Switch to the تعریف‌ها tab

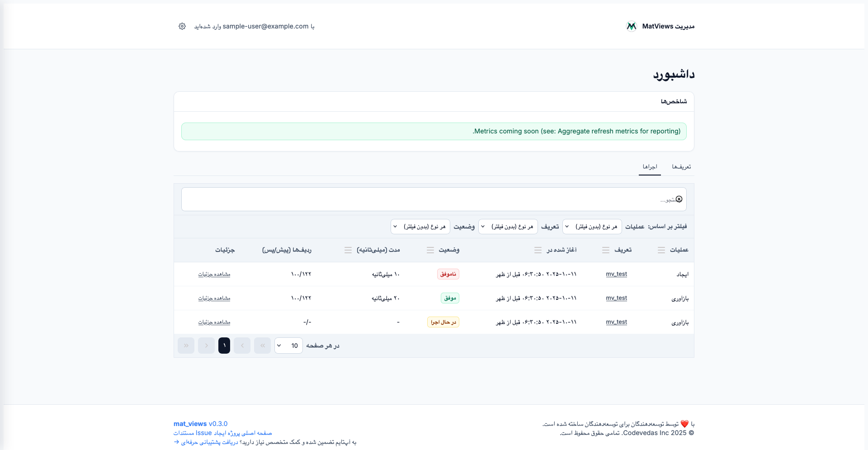681,167
